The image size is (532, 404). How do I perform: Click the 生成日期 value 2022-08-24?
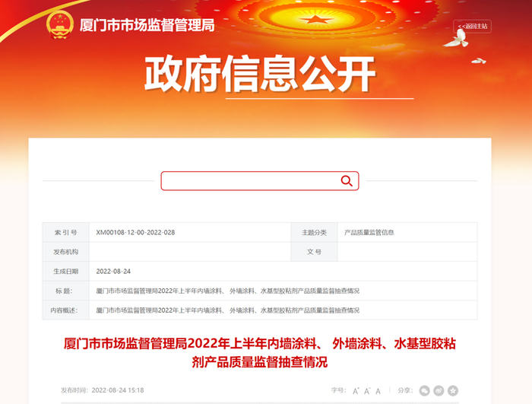(113, 271)
